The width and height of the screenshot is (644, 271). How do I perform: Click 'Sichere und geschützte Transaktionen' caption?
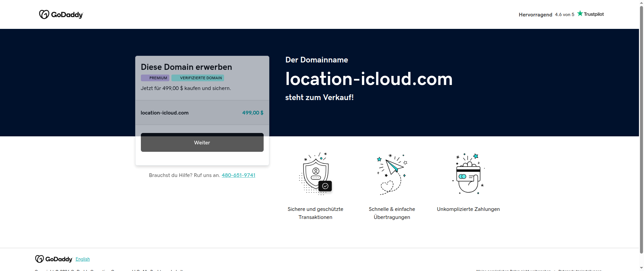click(315, 213)
